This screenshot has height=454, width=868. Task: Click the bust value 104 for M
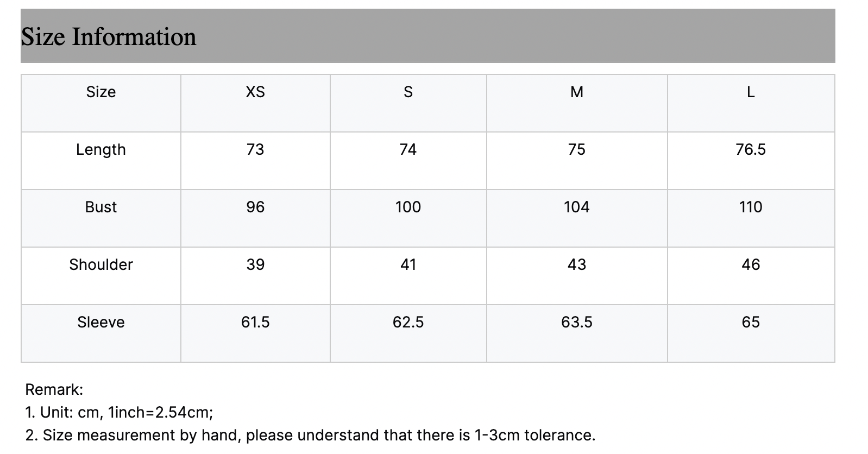tap(577, 207)
